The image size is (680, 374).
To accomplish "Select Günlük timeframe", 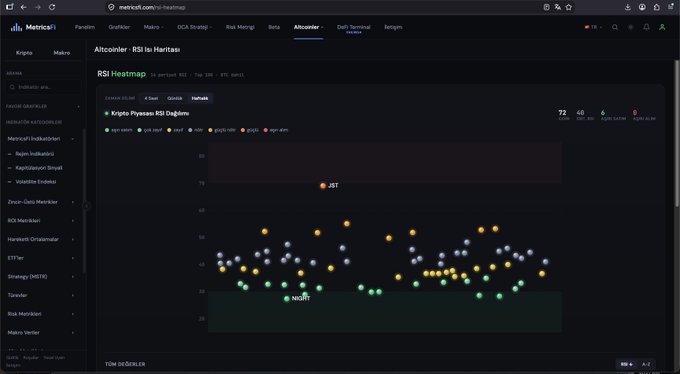I will point(175,98).
